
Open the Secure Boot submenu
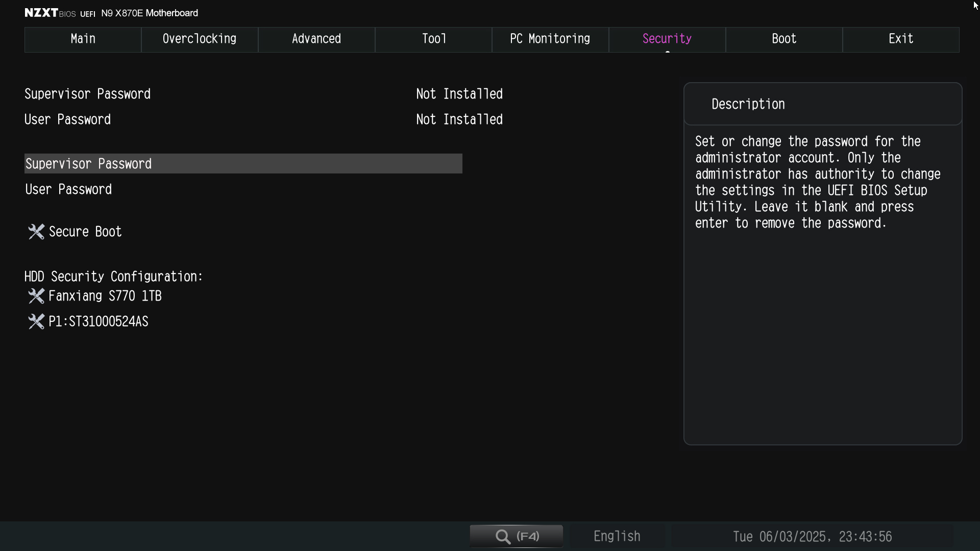(x=85, y=232)
